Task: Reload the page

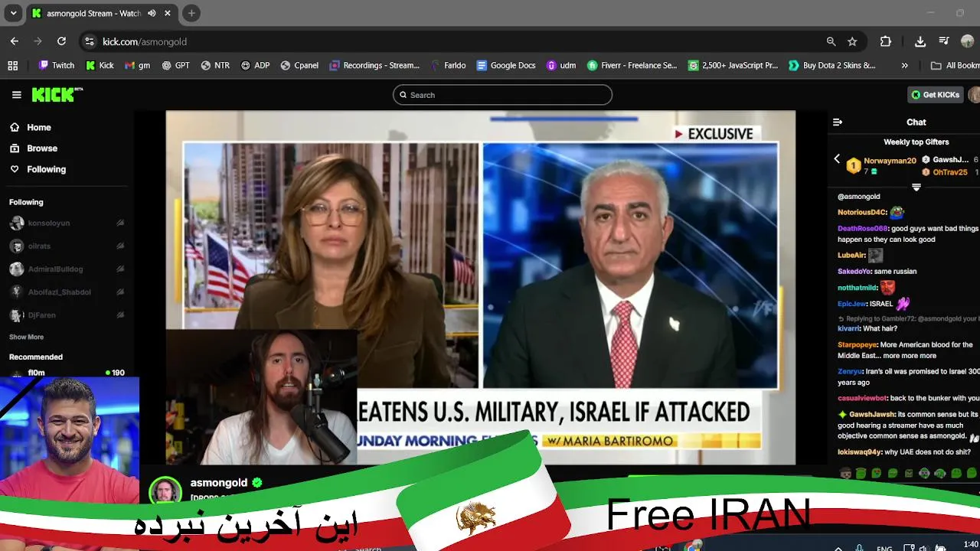Action: (x=62, y=41)
